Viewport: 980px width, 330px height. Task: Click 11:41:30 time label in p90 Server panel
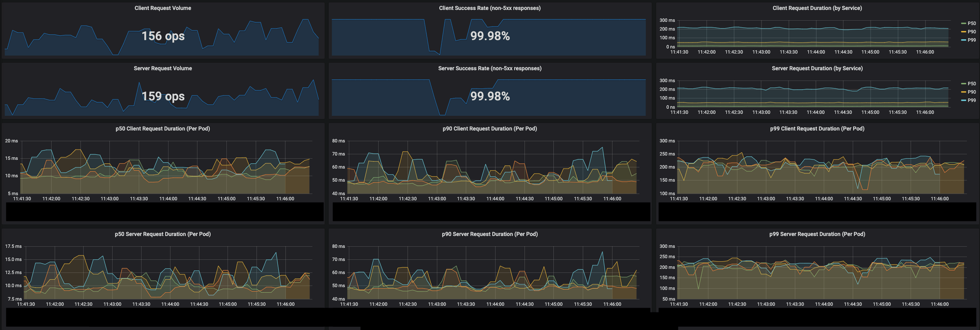349,304
